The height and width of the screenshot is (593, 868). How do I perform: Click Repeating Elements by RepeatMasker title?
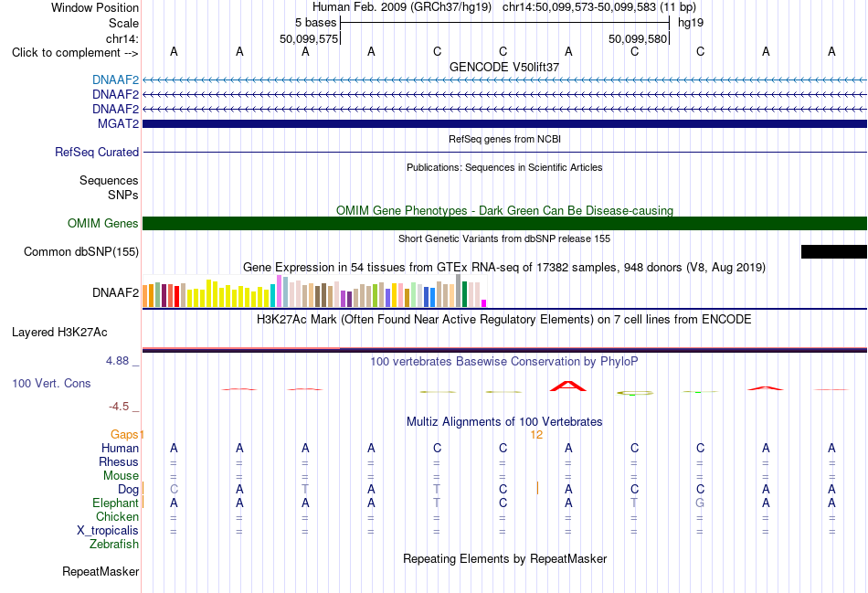tap(504, 558)
